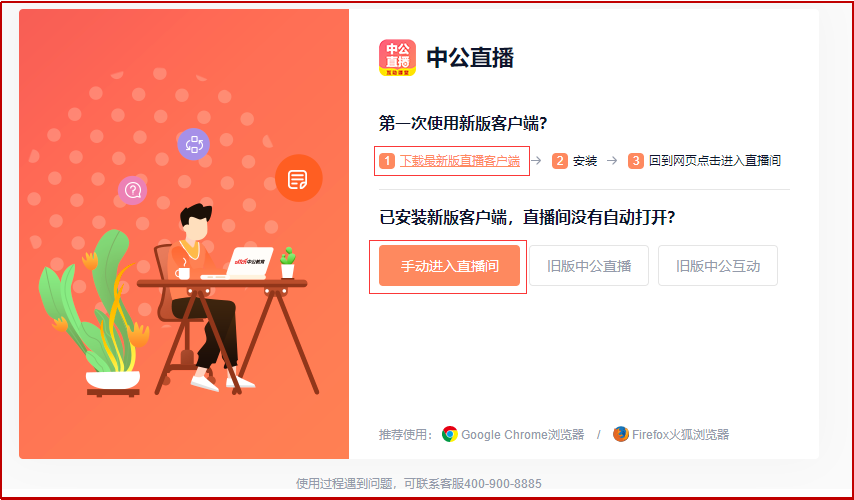This screenshot has width=854, height=500.
Task: Click the Google Chrome浏览器 text link
Action: click(523, 434)
